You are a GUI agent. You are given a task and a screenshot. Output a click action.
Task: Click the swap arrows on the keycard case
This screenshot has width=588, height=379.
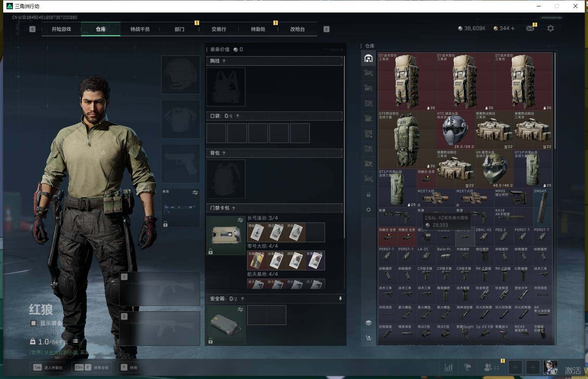pyautogui.click(x=240, y=220)
